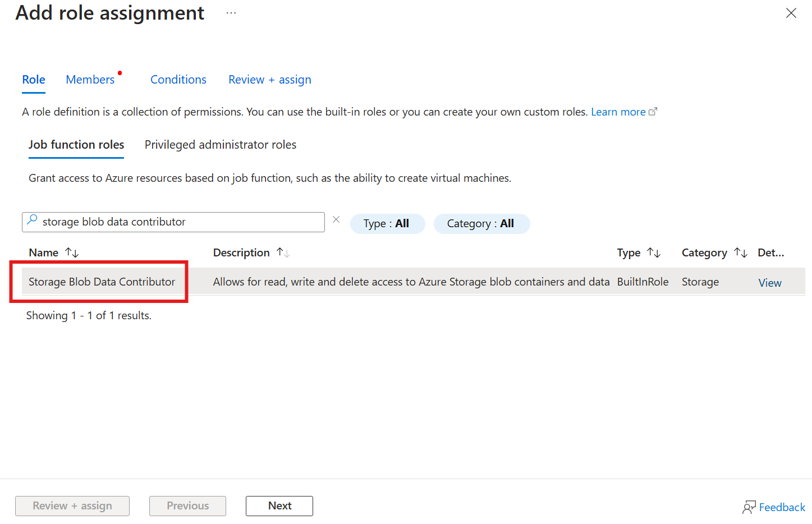
Task: Sort roles by Category column
Action: point(741,253)
